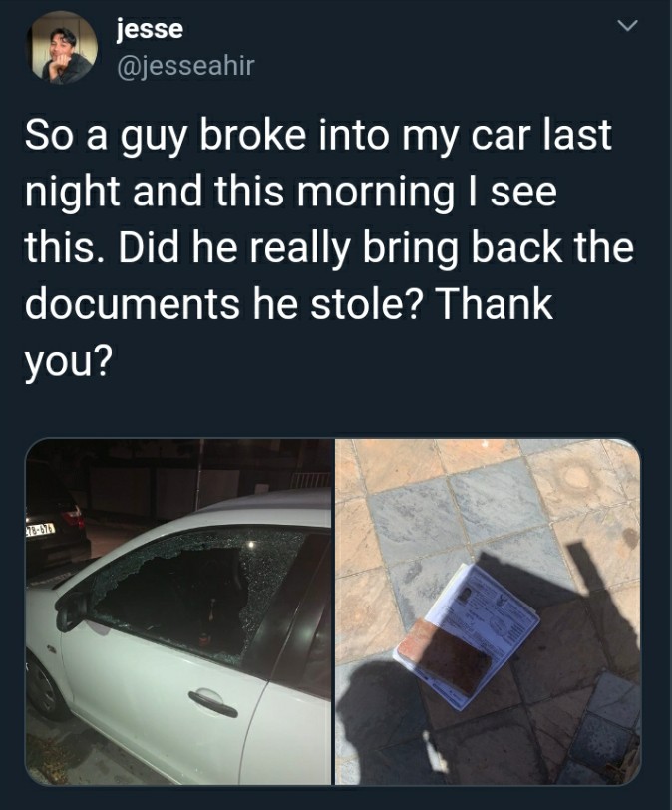Open jesse's profile picture avatar
This screenshot has width=672, height=810.
62,48
